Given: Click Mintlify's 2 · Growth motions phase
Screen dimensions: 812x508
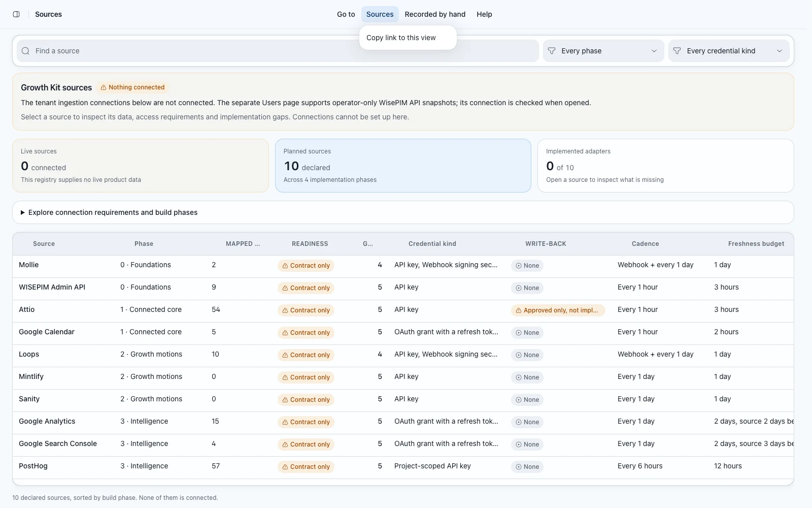Looking at the screenshot, I should click(151, 376).
